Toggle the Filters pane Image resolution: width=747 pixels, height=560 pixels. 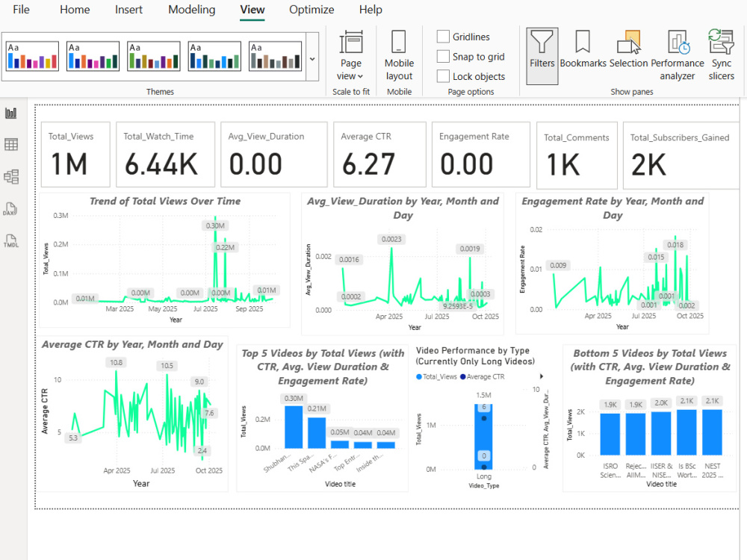(x=542, y=56)
